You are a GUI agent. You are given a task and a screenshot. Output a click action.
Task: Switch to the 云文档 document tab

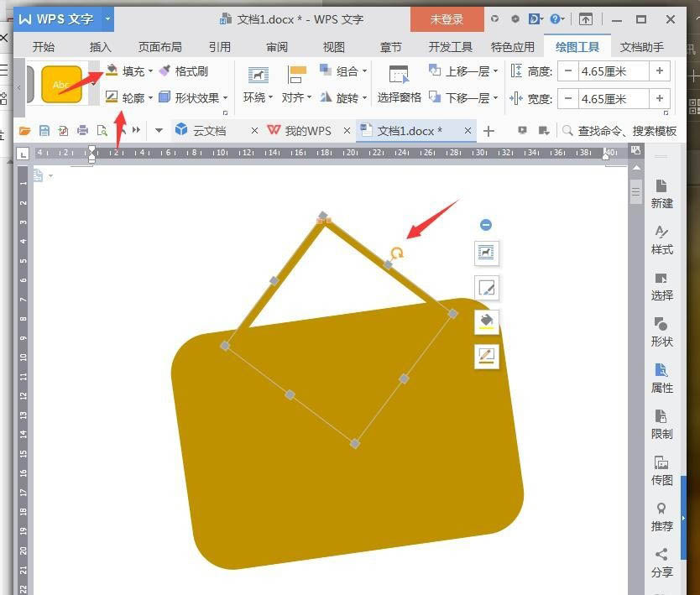tap(209, 130)
